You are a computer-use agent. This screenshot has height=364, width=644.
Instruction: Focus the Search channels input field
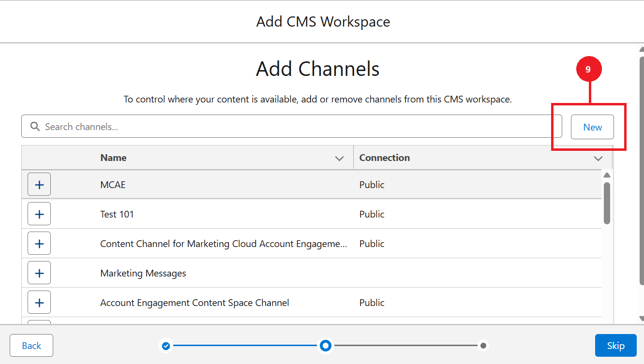[300, 127]
